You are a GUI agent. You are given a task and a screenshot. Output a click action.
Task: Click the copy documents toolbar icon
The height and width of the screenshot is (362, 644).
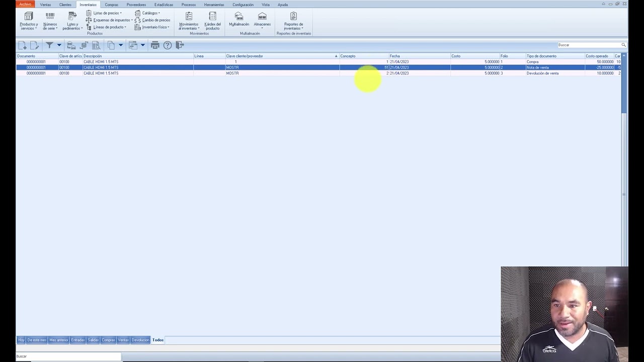[111, 45]
